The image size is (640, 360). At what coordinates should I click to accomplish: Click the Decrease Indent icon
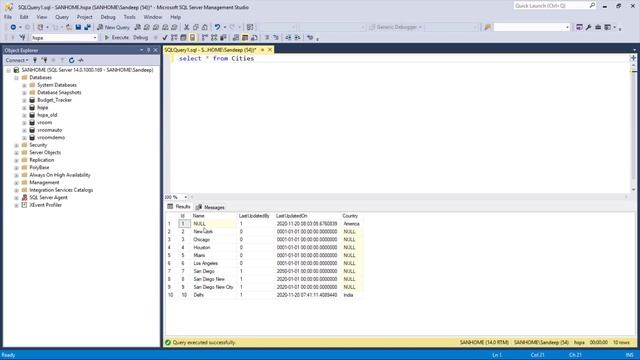(288, 38)
